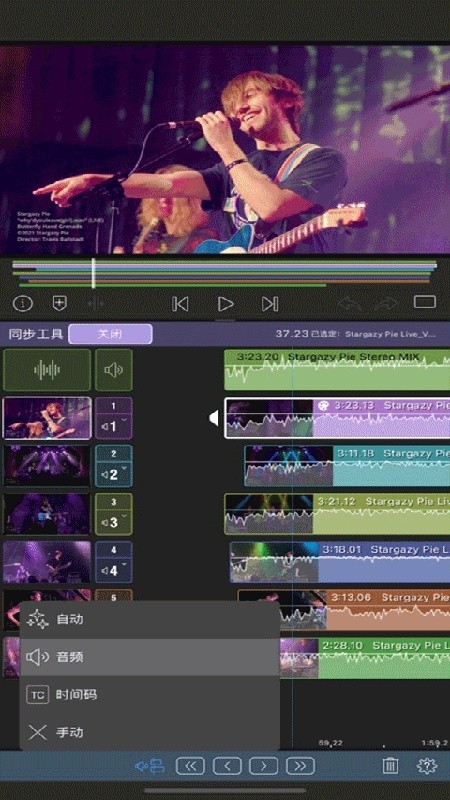Viewport: 450px width, 800px height.
Task: Nudge the clip one frame right with the single right arrow
Action: click(x=264, y=766)
